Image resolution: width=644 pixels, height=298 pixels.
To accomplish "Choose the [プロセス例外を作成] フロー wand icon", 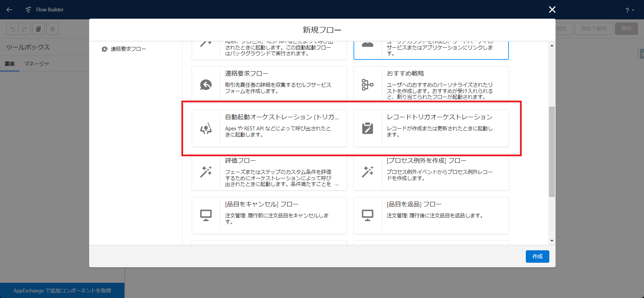I will click(x=367, y=172).
